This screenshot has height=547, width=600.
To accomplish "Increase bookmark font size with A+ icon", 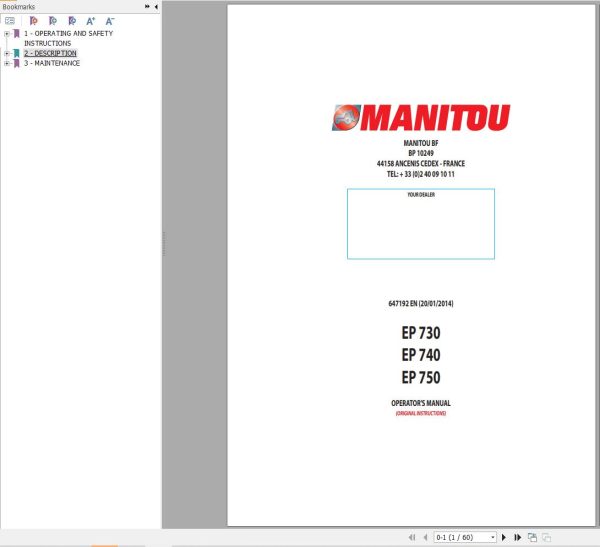I will click(91, 21).
